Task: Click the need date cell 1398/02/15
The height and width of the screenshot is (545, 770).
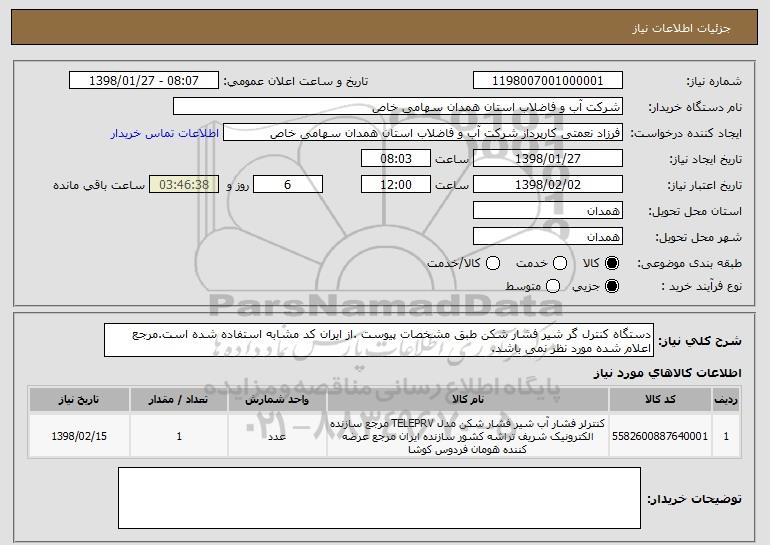Action: tap(79, 436)
